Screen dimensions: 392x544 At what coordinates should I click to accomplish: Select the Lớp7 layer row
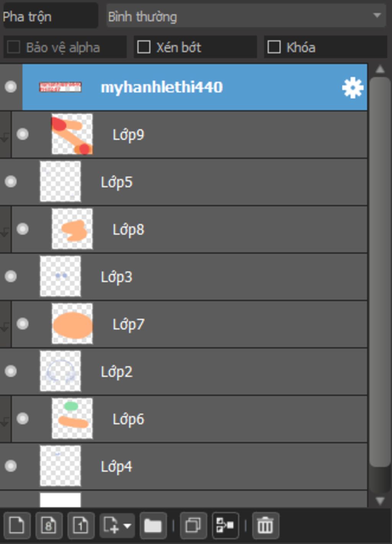pyautogui.click(x=189, y=324)
